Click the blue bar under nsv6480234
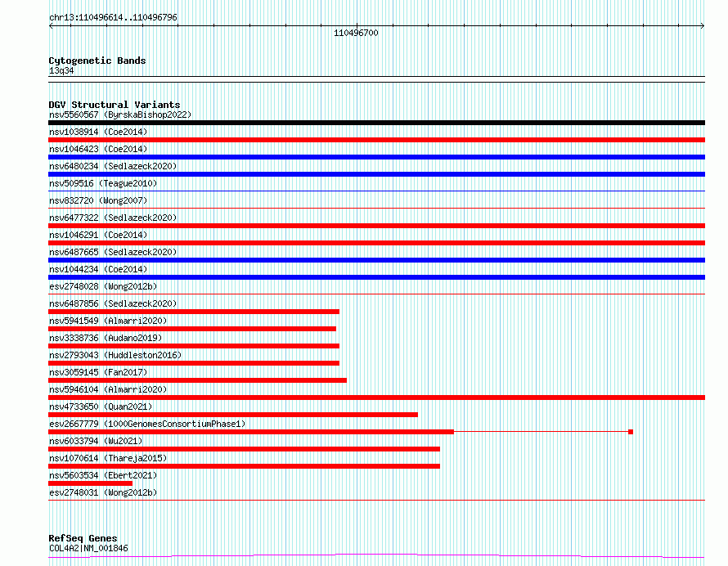Image resolution: width=728 pixels, height=566 pixels. click(376, 174)
